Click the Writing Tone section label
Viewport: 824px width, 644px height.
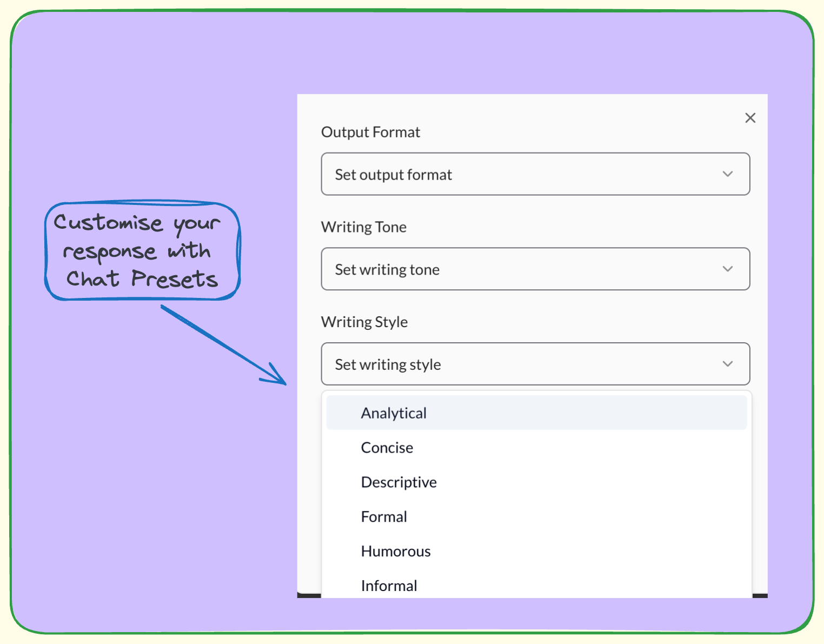click(x=364, y=227)
